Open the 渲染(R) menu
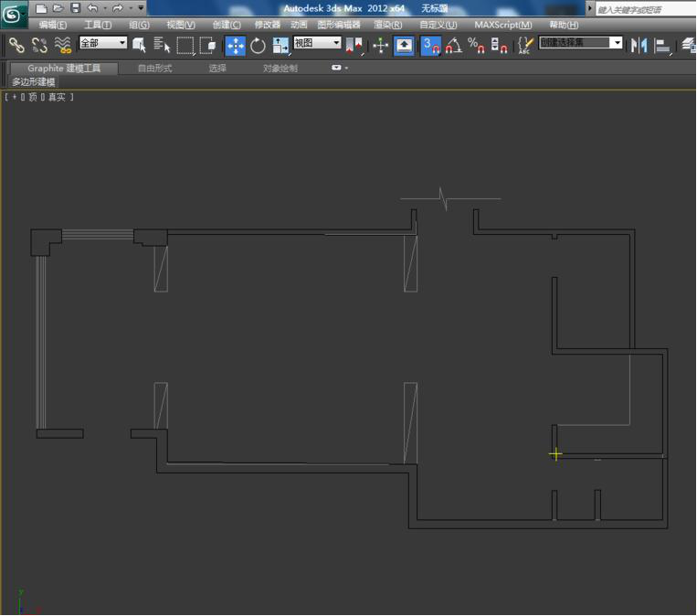 point(388,25)
